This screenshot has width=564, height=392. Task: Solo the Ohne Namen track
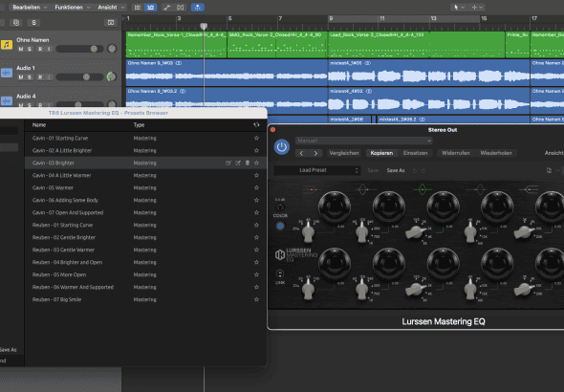click(x=30, y=49)
